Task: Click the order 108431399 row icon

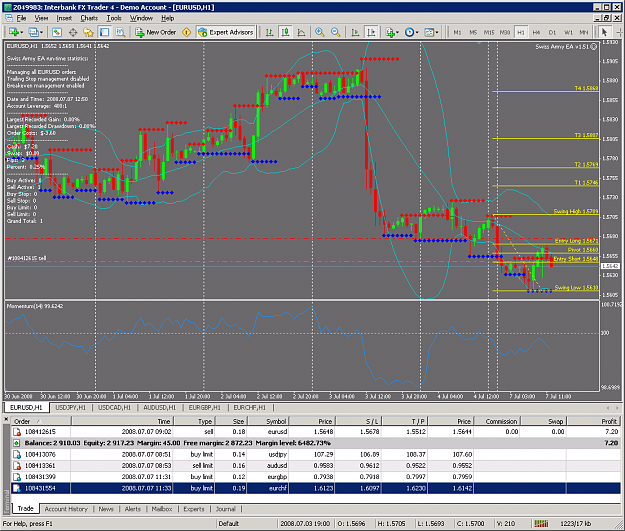Action: pyautogui.click(x=17, y=477)
